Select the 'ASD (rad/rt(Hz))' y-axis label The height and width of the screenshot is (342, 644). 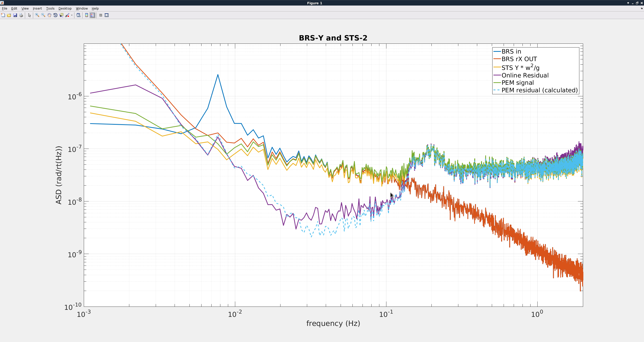click(59, 175)
